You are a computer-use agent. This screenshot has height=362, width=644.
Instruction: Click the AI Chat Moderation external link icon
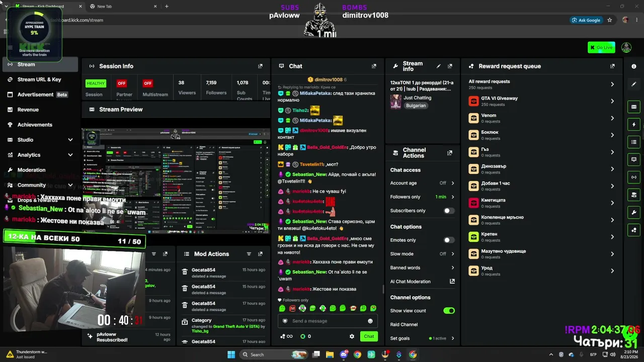[x=452, y=282]
